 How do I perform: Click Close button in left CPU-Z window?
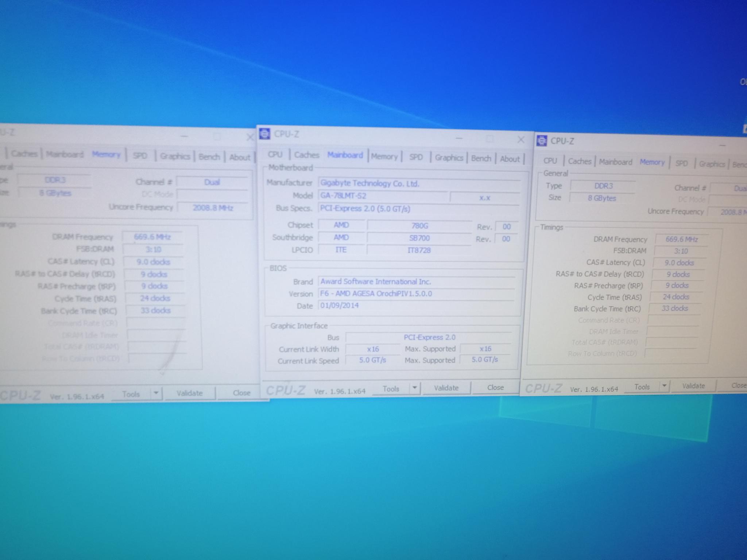(242, 393)
